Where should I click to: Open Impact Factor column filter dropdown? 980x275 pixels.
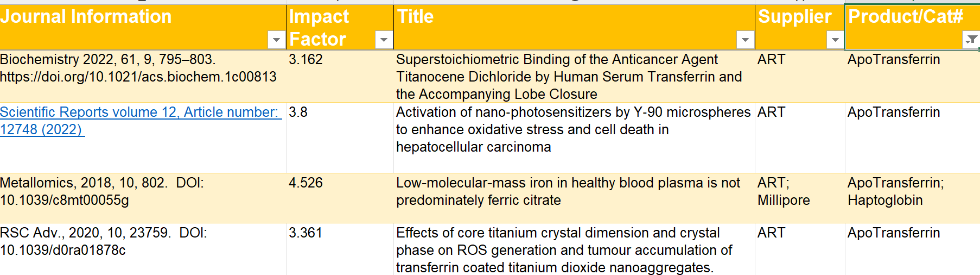(x=384, y=40)
